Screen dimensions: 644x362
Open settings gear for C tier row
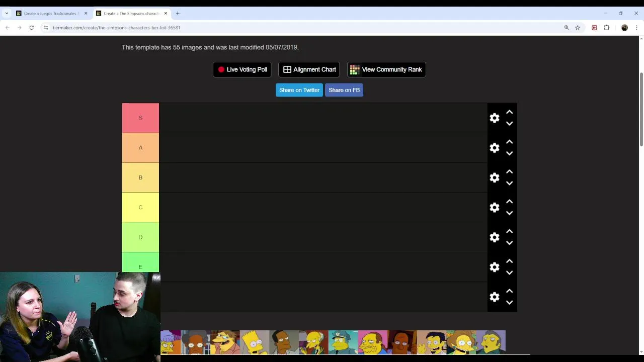coord(495,208)
